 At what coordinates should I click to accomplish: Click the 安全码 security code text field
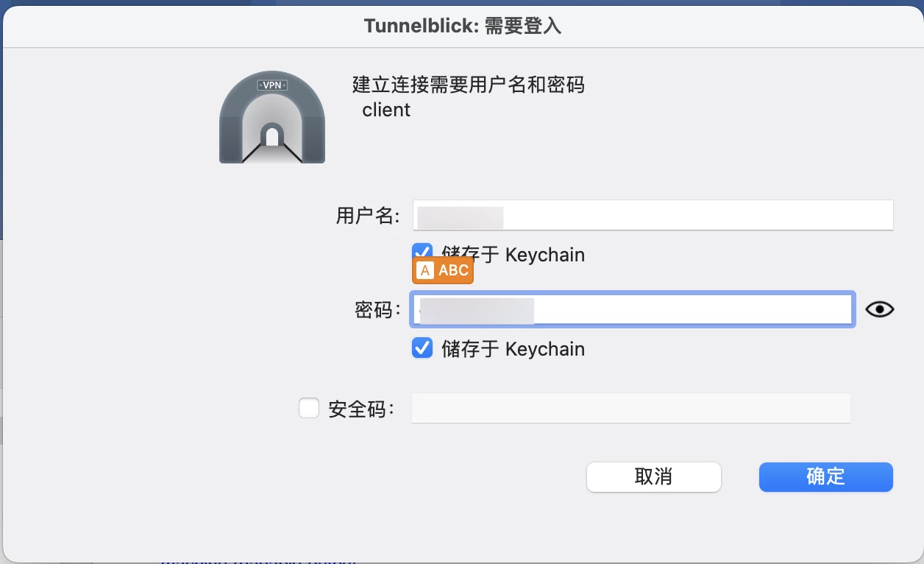631,408
